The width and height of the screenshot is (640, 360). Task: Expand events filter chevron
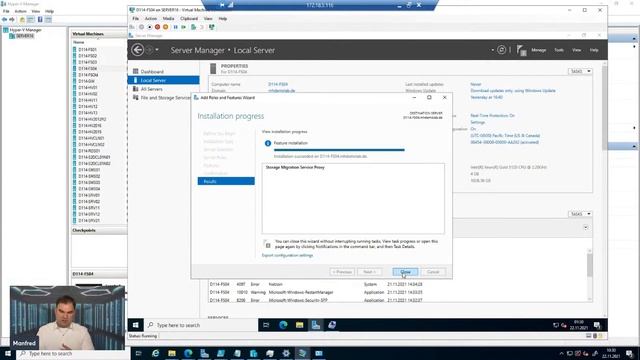[586, 228]
